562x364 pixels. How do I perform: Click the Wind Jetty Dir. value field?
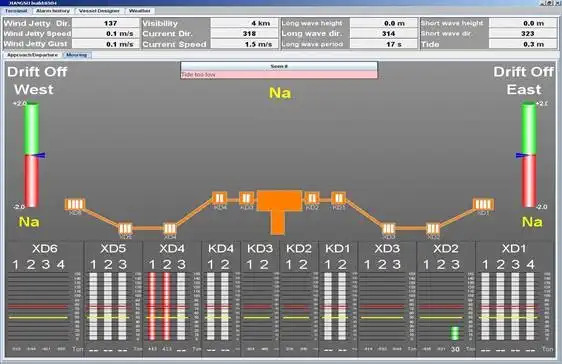point(105,23)
